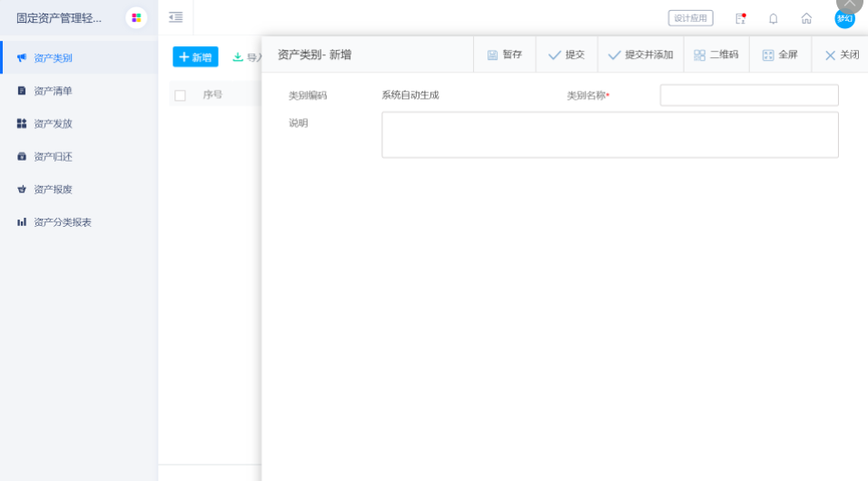The image size is (868, 481).
Task: Click 提交并添加 to submit and add
Action: pyautogui.click(x=640, y=54)
